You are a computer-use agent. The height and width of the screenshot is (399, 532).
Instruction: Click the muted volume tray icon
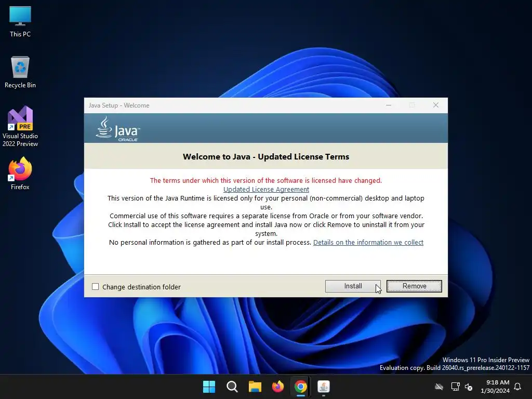469,387
